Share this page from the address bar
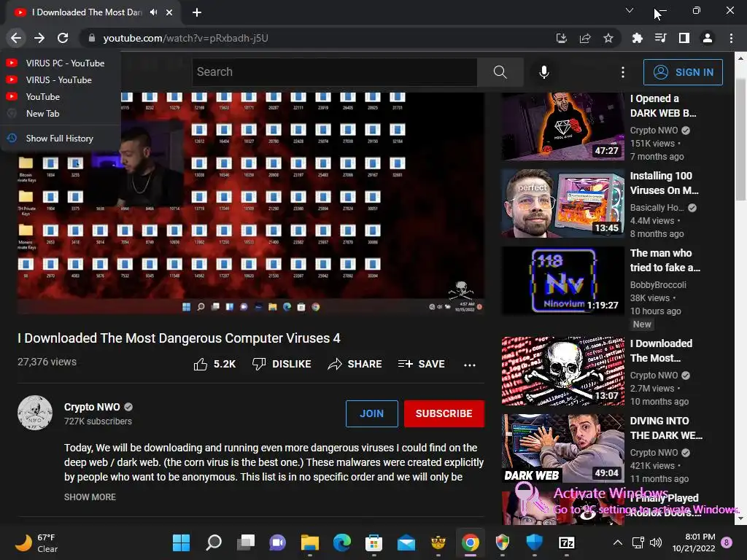 click(585, 38)
